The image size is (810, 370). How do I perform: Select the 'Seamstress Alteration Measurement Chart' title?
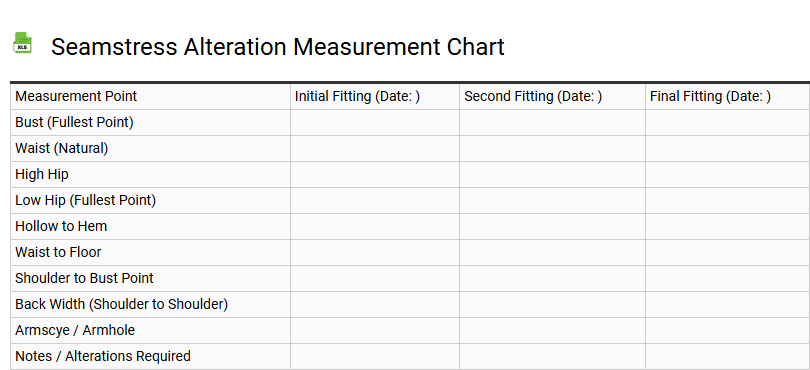(x=277, y=47)
